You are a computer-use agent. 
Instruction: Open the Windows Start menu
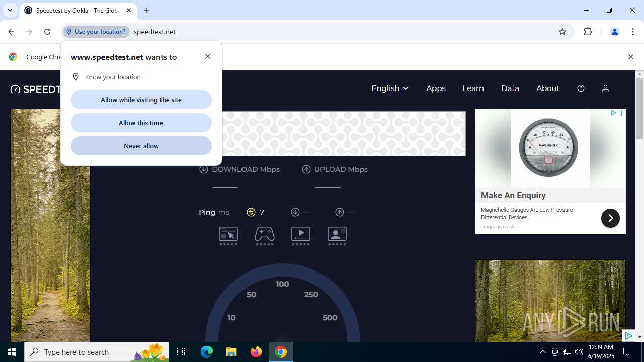click(12, 352)
